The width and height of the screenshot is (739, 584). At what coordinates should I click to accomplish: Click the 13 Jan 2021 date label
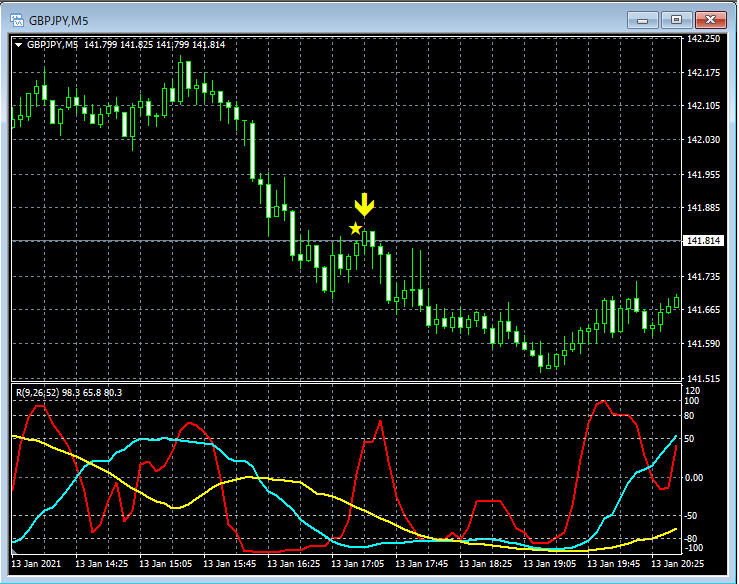point(41,564)
